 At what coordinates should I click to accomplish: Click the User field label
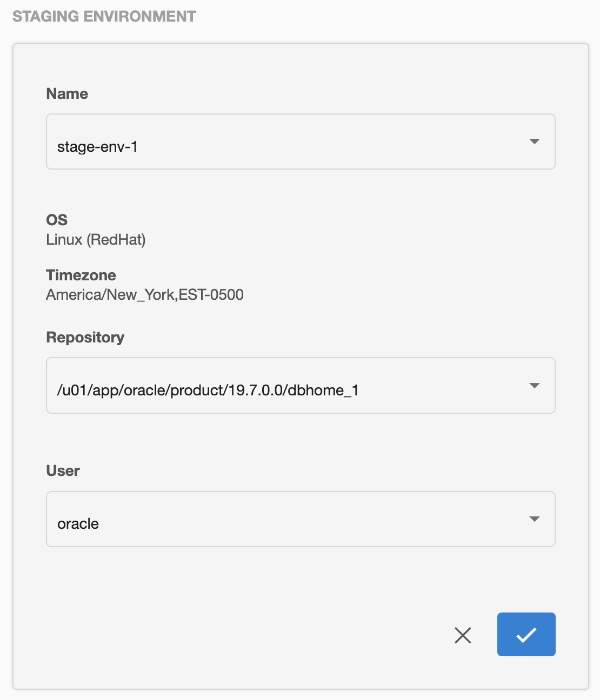tap(63, 471)
